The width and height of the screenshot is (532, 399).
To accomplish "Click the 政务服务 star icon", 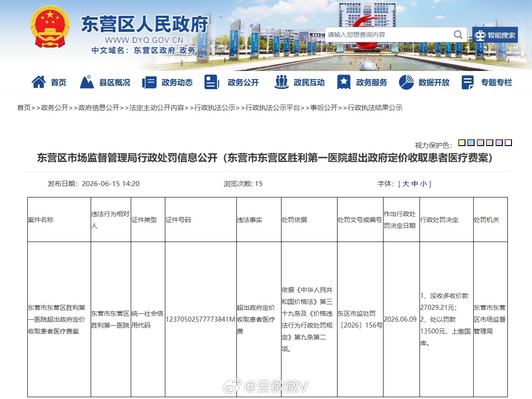I will click(x=344, y=82).
